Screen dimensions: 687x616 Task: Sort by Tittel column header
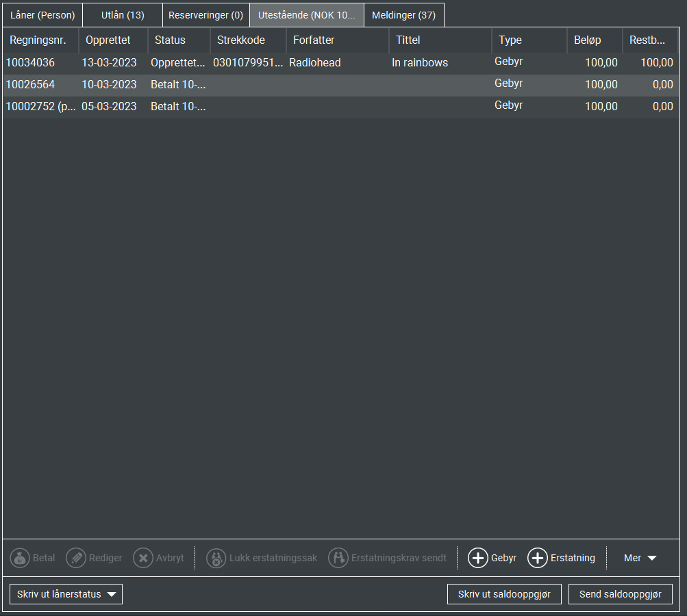coord(440,40)
